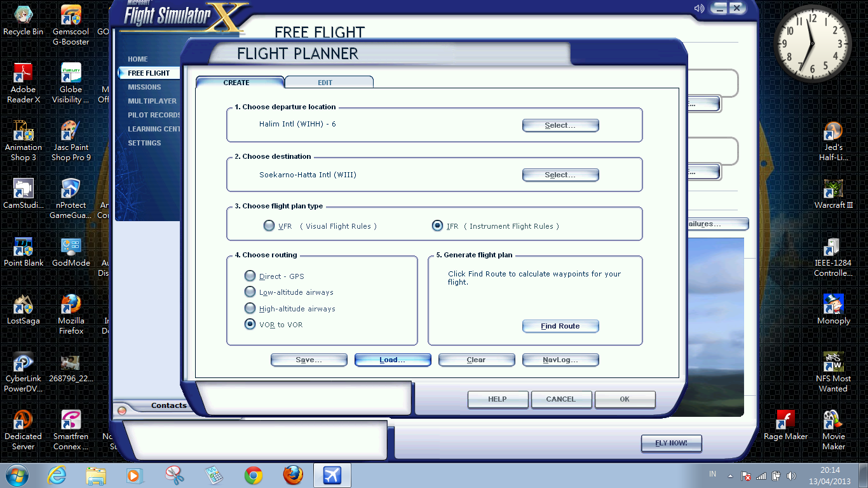This screenshot has width=868, height=488.
Task: Open Globe Visibility desktop icon
Action: 71,83
